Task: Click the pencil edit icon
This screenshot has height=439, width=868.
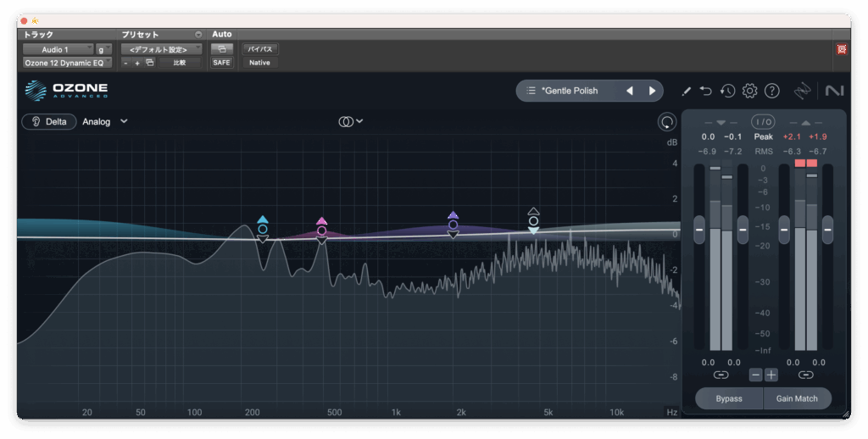Action: (x=687, y=91)
